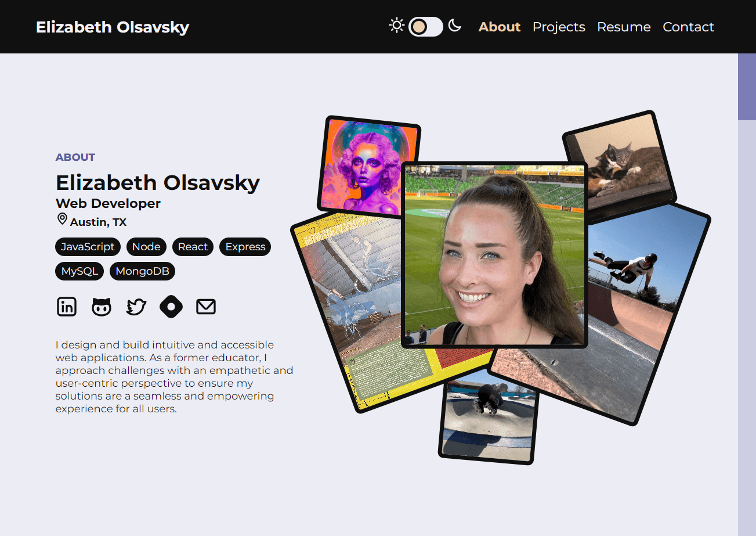Toggle the light/dark theme switch

(x=425, y=27)
